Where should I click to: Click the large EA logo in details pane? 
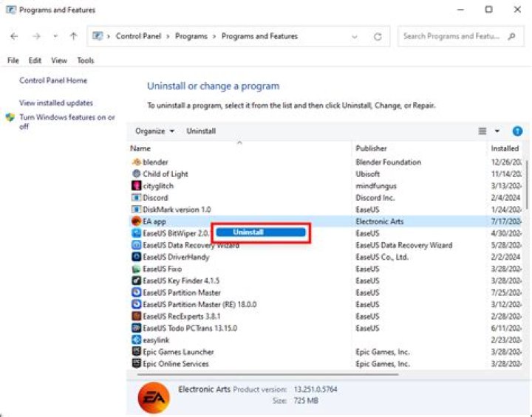[154, 398]
